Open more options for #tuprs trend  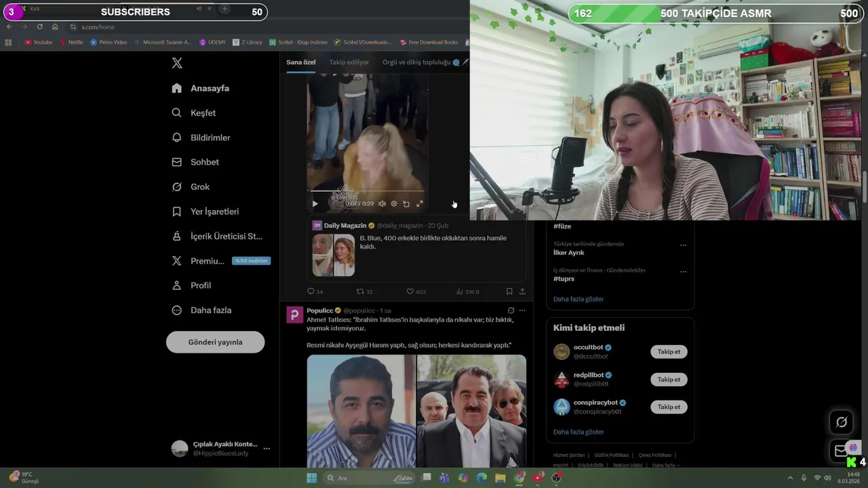click(683, 272)
